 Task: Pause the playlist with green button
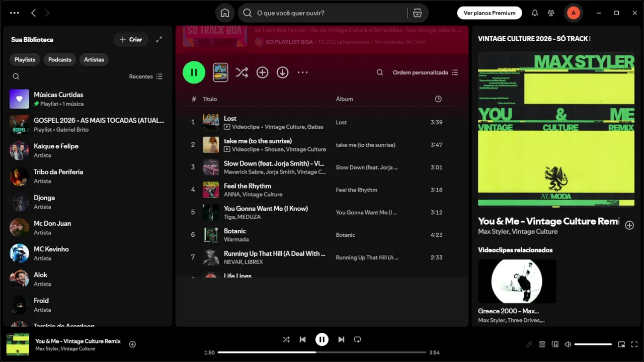(x=194, y=72)
